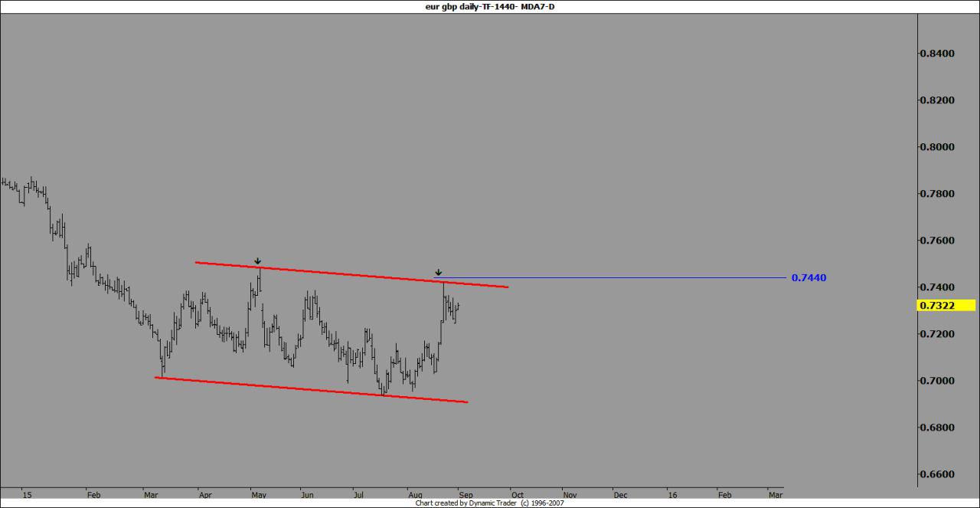The image size is (980, 508).
Task: Click the 0.7800 price axis value
Action: point(937,194)
